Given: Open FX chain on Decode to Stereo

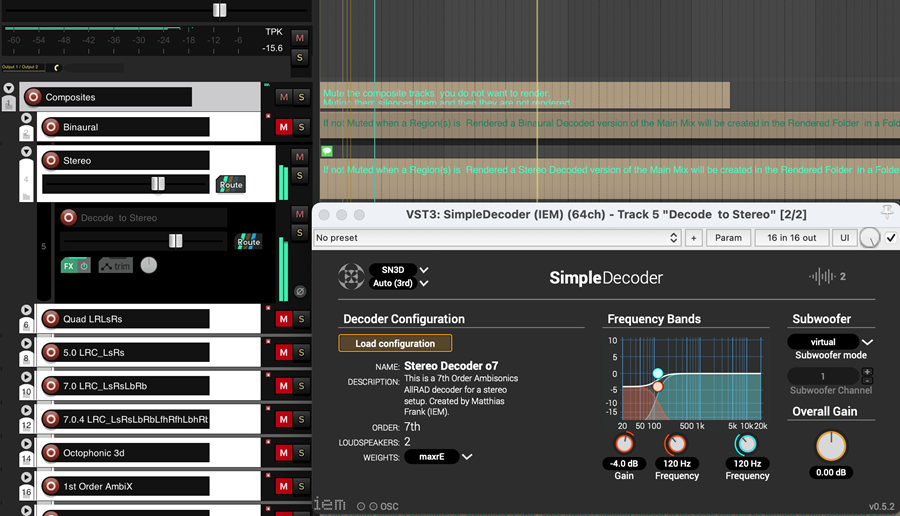Looking at the screenshot, I should [70, 266].
